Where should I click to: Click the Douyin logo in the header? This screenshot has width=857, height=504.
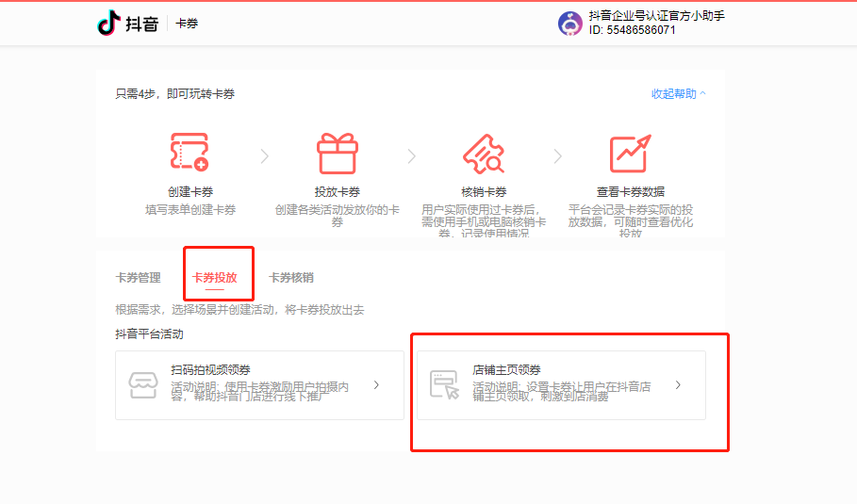[128, 23]
